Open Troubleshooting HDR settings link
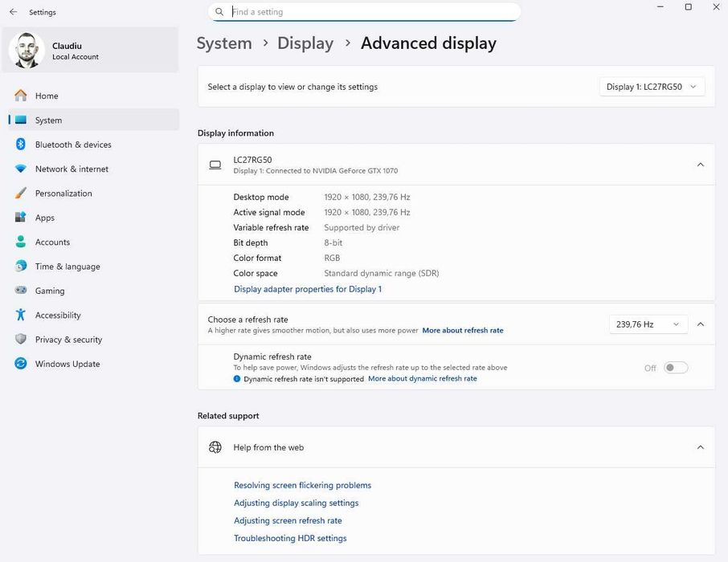Viewport: 728px width, 562px height. (x=290, y=538)
